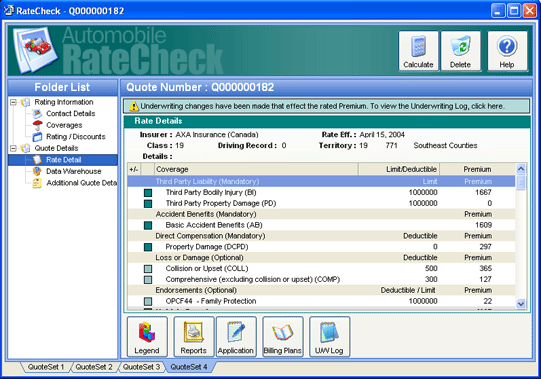
Task: Collapse the Quote Details tree node
Action: (13, 148)
